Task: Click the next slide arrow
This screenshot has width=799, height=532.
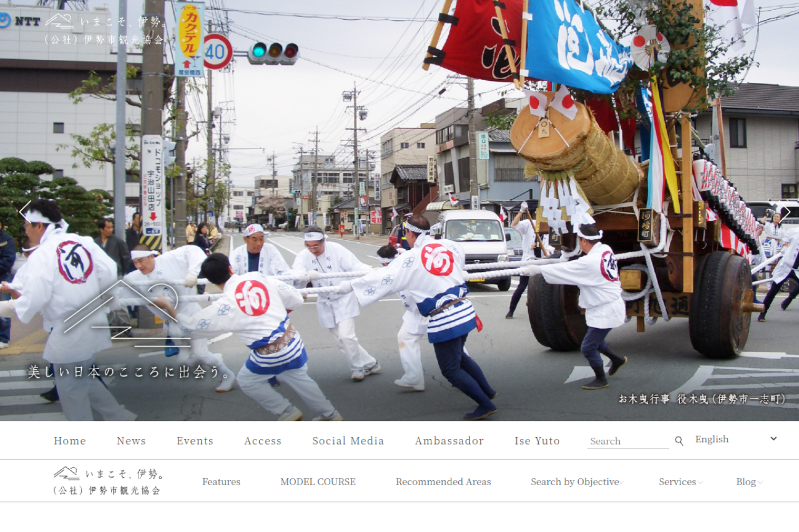Action: click(x=785, y=212)
